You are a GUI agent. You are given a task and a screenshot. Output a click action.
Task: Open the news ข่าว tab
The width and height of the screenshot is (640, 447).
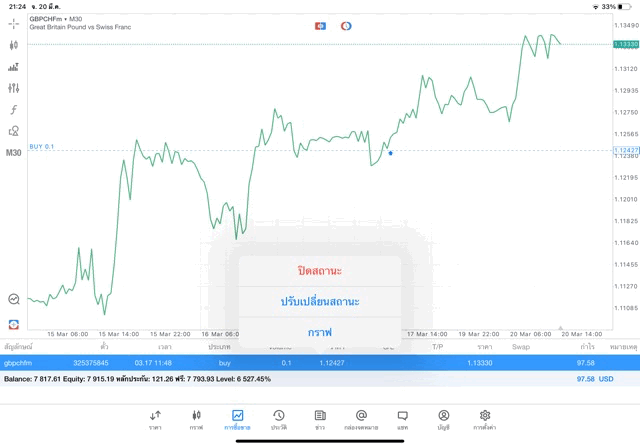(320, 420)
